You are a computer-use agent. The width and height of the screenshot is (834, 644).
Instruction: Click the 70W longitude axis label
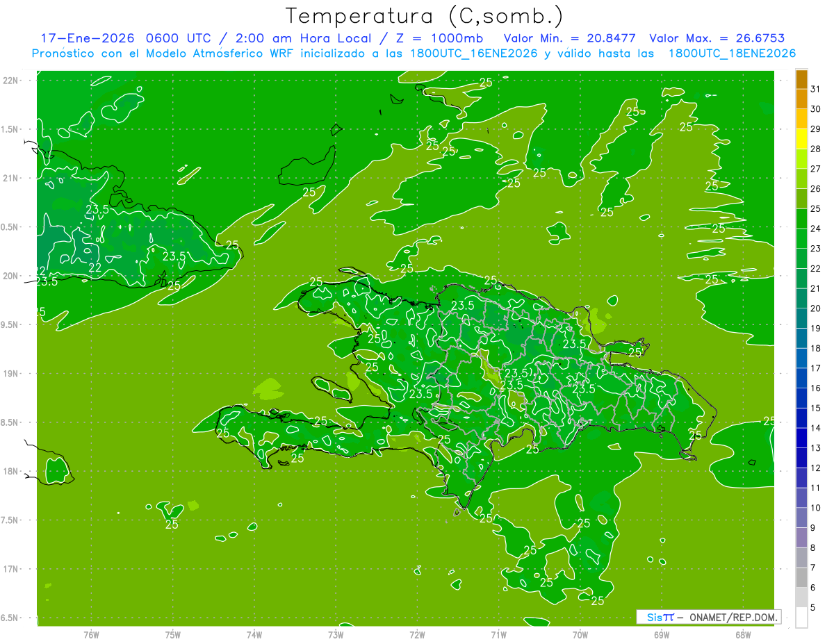(580, 634)
